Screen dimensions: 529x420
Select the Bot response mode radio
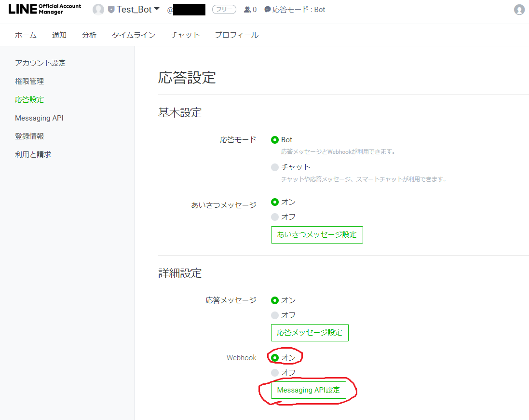coord(274,139)
